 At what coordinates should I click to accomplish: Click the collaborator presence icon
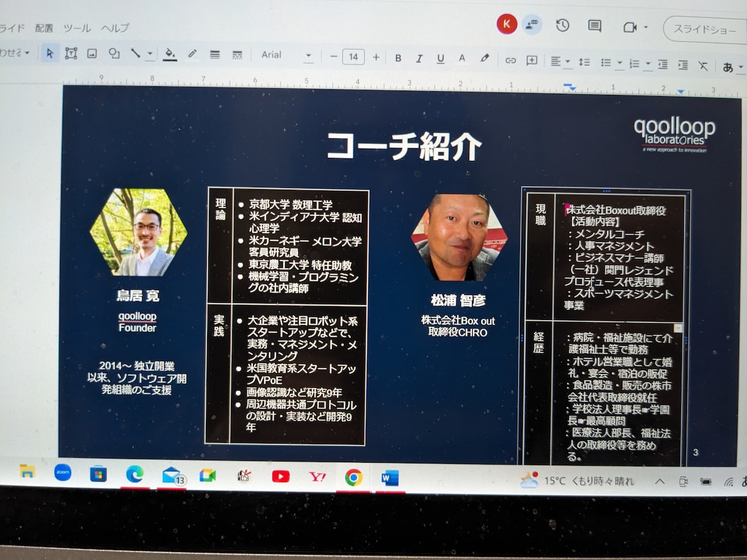click(532, 24)
